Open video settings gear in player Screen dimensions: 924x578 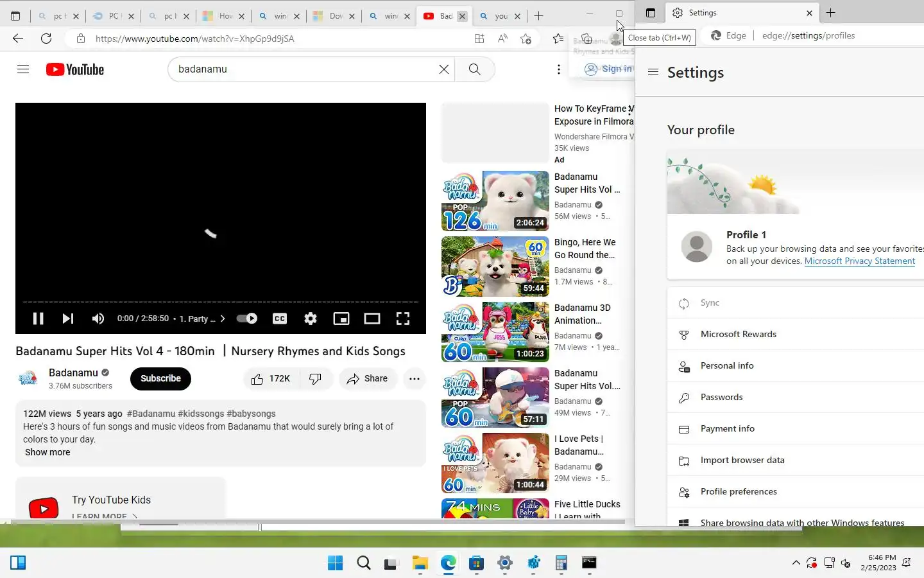311,319
